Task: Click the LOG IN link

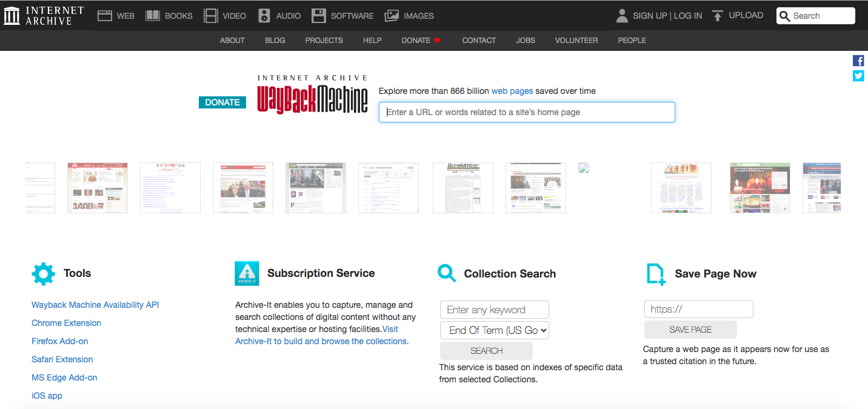Action: point(688,16)
